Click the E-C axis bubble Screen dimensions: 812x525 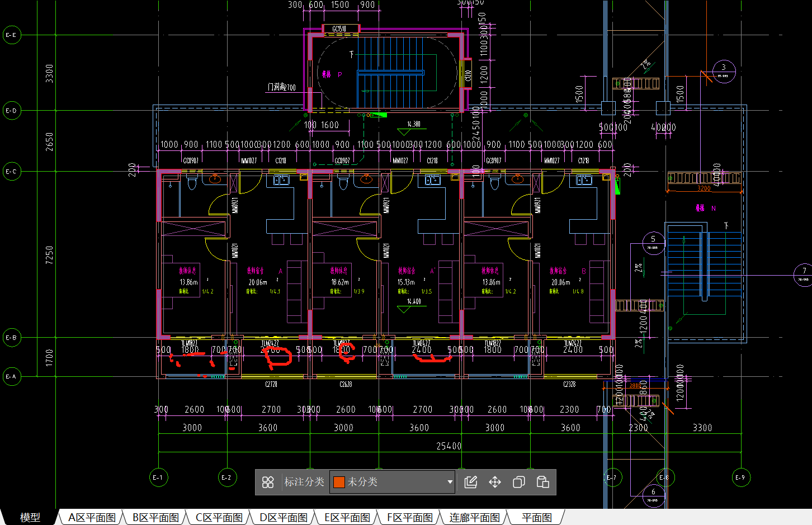(x=12, y=171)
